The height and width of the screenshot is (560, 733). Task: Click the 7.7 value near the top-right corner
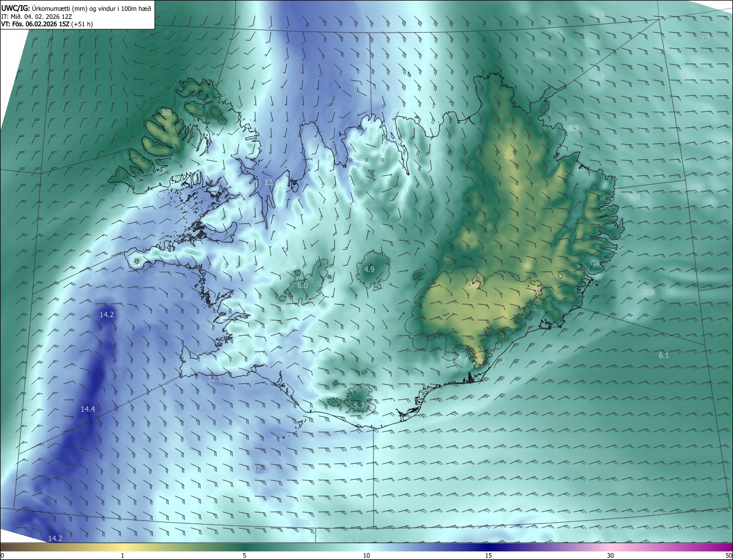(x=705, y=40)
